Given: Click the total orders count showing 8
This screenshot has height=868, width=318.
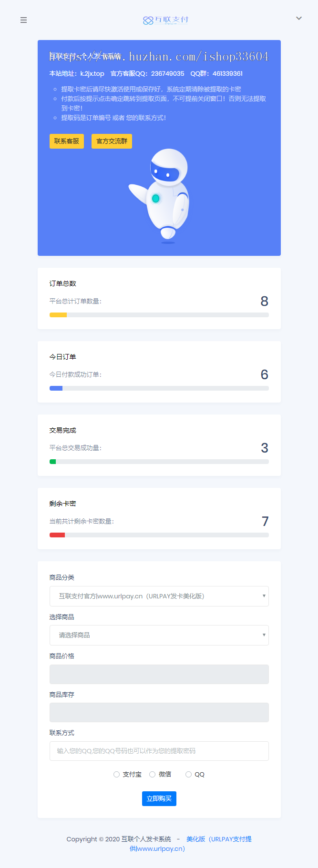Looking at the screenshot, I should [x=265, y=301].
